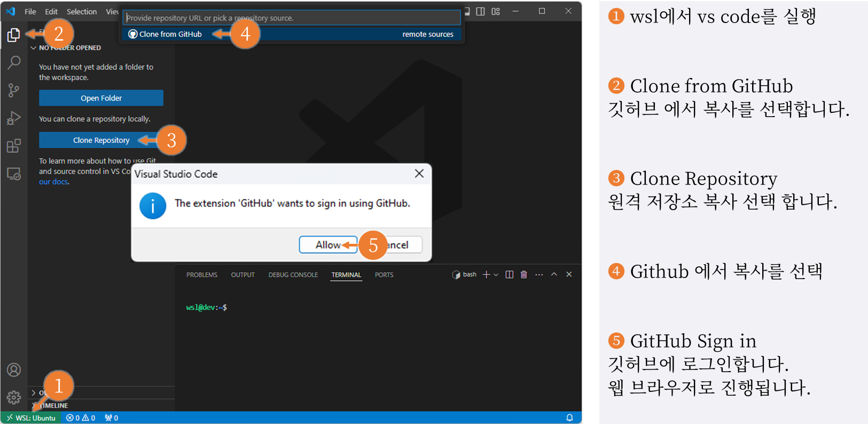Kill the terminal with trash icon
The width and height of the screenshot is (868, 424).
click(x=524, y=274)
